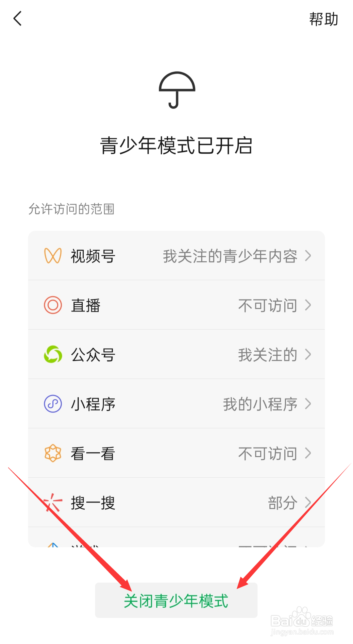Tap the 青少年模式已开启 heading
353x644 pixels.
pyautogui.click(x=176, y=145)
